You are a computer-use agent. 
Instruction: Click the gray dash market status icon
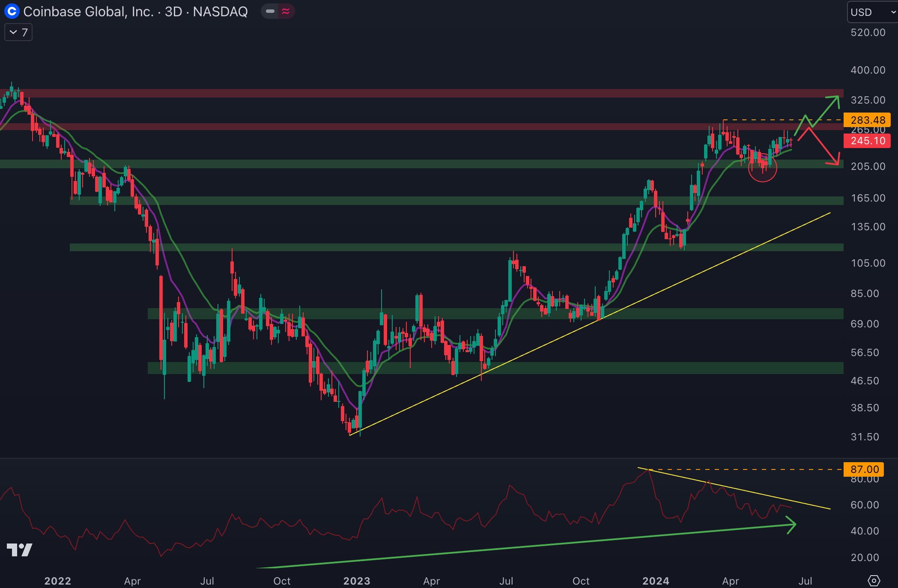[270, 12]
